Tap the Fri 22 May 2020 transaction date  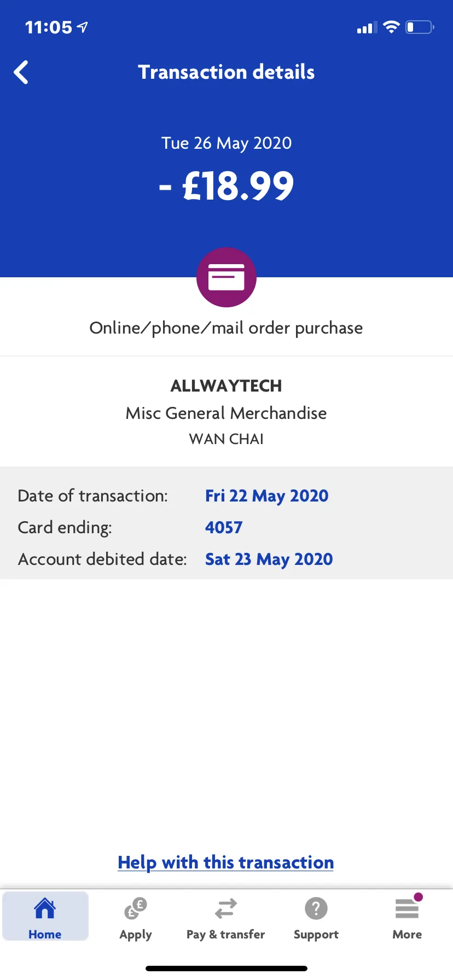click(x=267, y=496)
